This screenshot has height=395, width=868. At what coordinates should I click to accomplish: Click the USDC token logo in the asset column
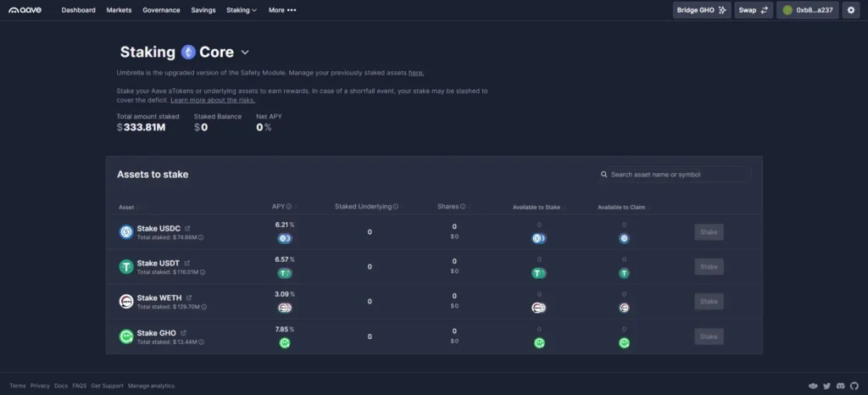coord(126,231)
